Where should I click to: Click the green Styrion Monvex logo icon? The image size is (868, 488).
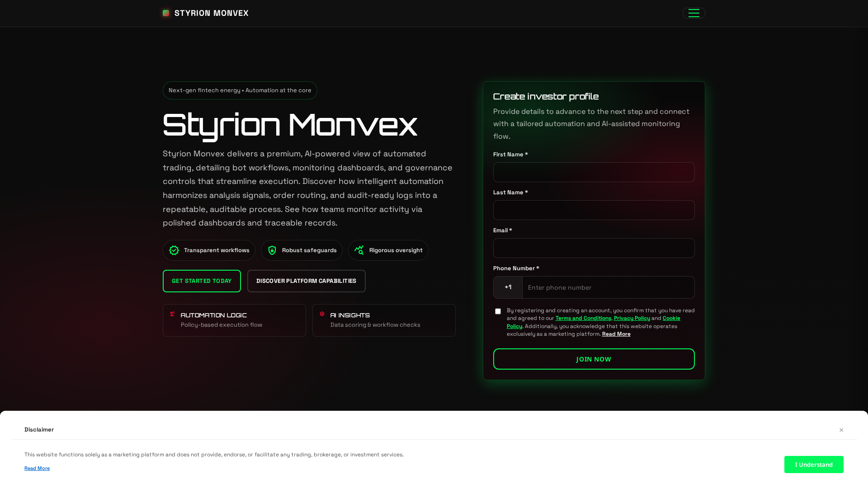point(166,13)
